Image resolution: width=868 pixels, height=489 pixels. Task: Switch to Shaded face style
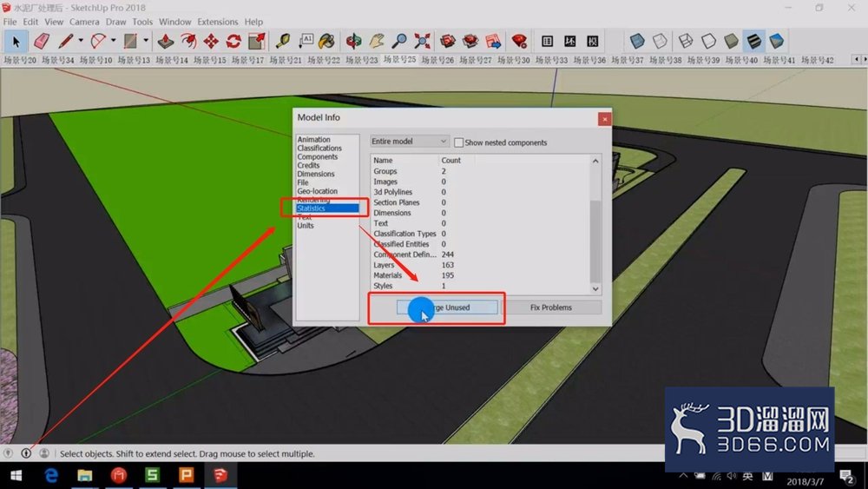tap(731, 41)
